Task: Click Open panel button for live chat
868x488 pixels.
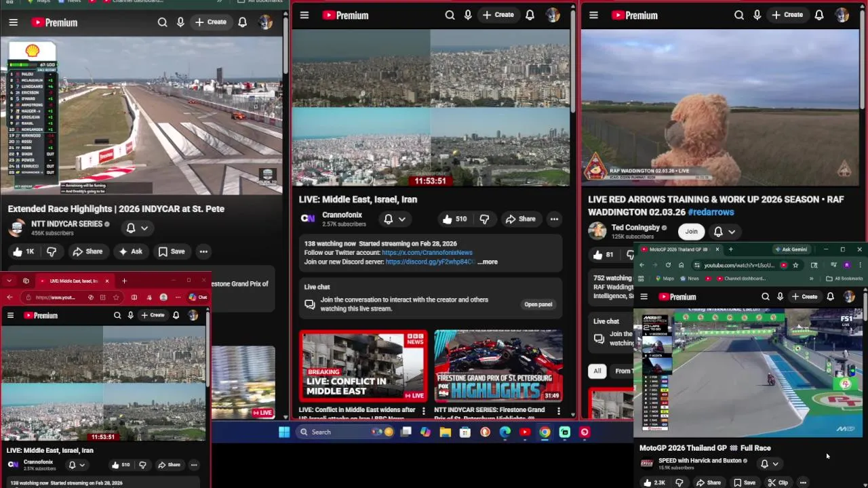Action: point(538,304)
